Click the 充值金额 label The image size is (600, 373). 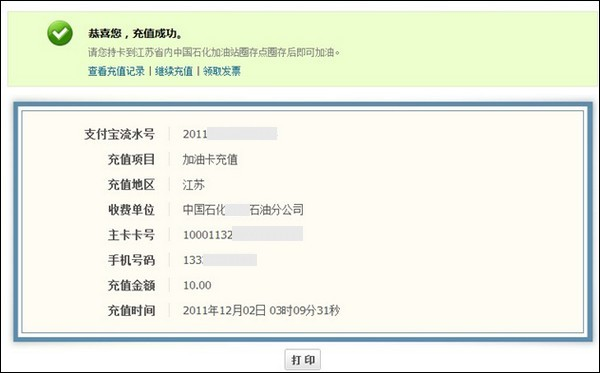point(131,285)
